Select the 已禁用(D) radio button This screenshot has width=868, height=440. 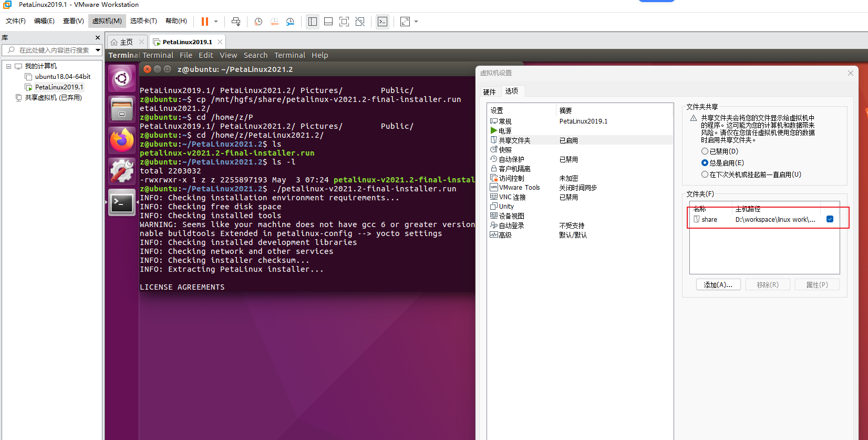[705, 151]
